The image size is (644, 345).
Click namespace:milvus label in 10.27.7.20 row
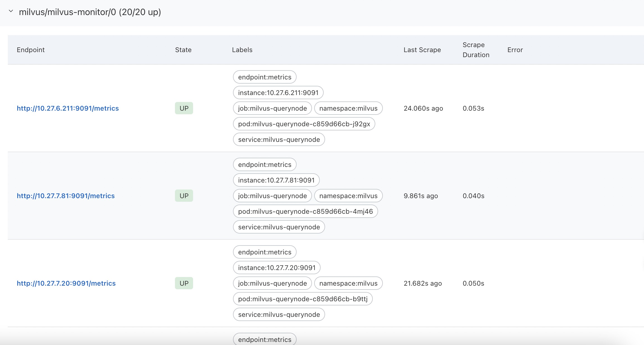coord(349,283)
